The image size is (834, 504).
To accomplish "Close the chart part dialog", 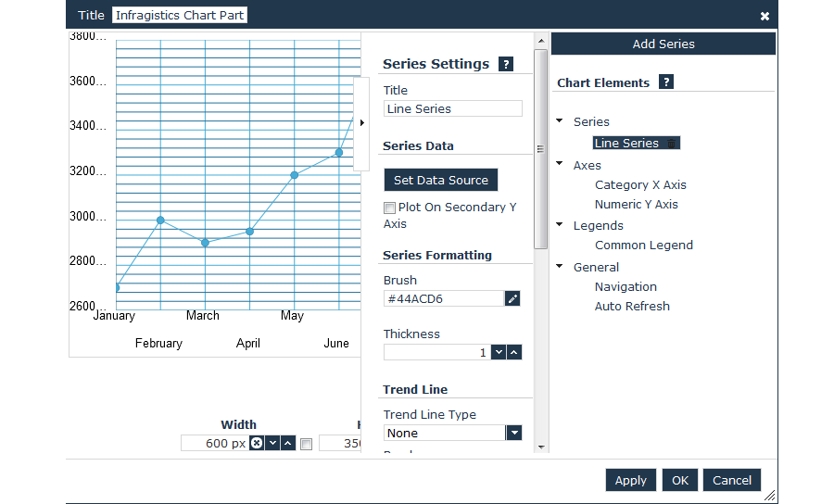I will [x=764, y=16].
